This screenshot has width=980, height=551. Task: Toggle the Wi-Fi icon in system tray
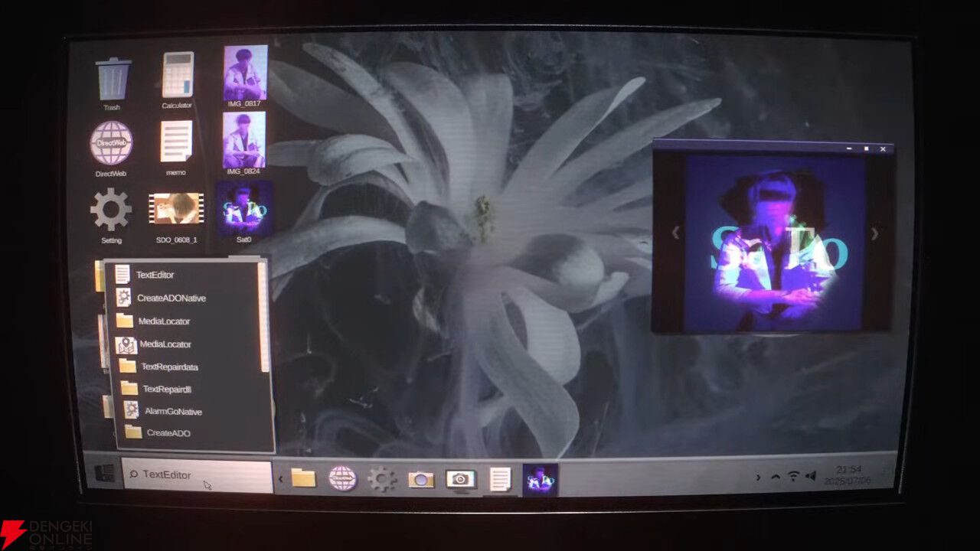click(x=793, y=477)
